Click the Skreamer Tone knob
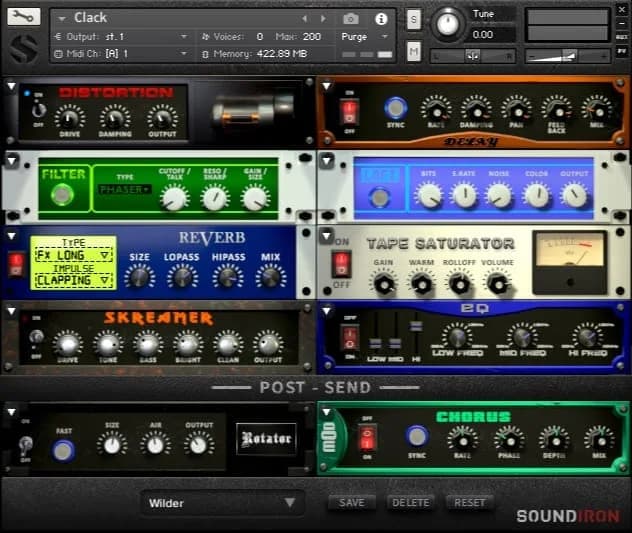The height and width of the screenshot is (533, 632). pyautogui.click(x=108, y=344)
